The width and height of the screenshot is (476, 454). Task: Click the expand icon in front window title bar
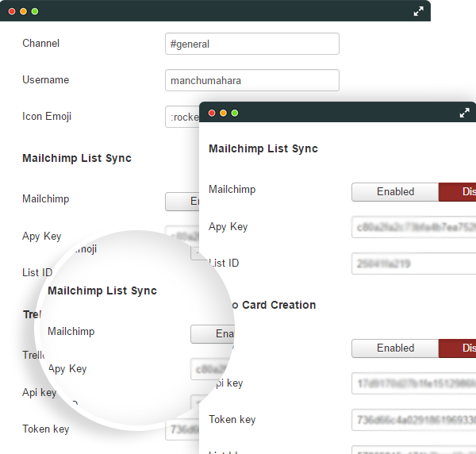(x=464, y=113)
